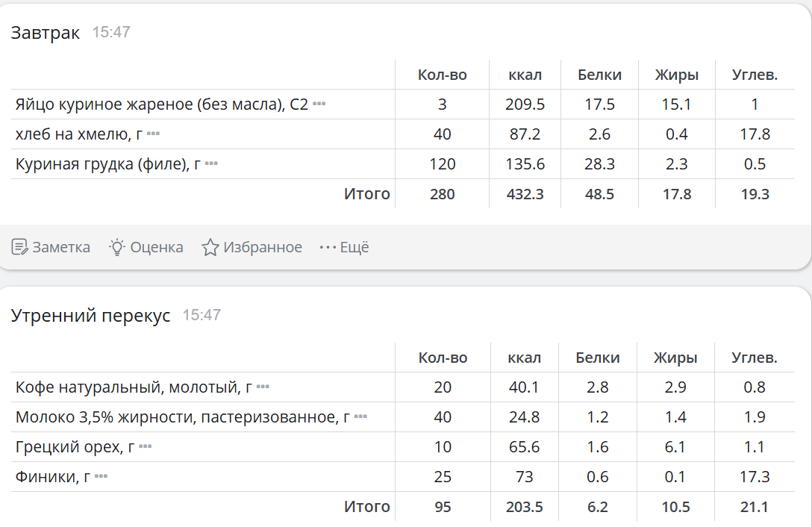This screenshot has width=812, height=527.
Task: Select the Кофе натуральный, молотый, г item
Action: pyautogui.click(x=134, y=387)
